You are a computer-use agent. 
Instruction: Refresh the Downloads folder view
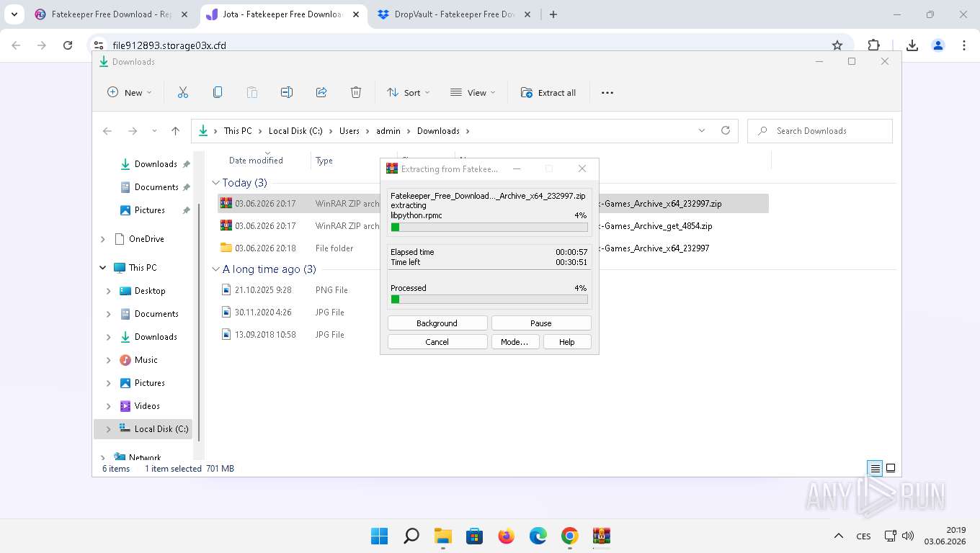coord(726,130)
